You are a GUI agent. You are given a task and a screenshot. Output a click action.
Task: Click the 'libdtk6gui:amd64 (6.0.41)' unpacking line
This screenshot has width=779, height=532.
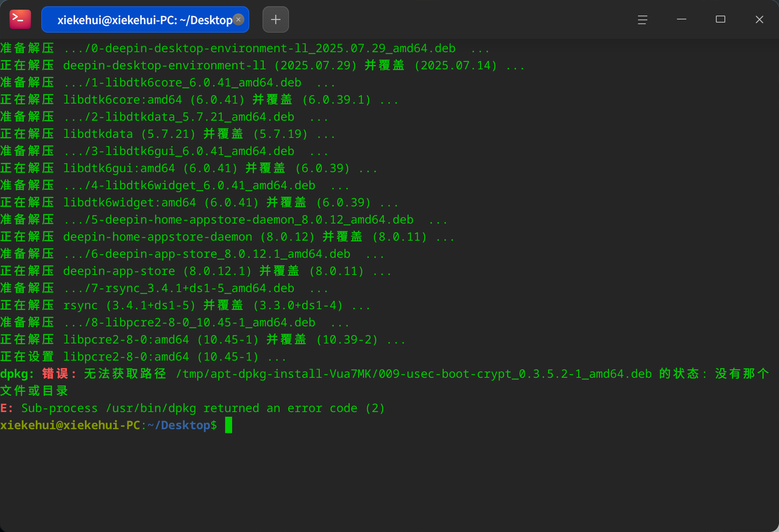pyautogui.click(x=189, y=168)
